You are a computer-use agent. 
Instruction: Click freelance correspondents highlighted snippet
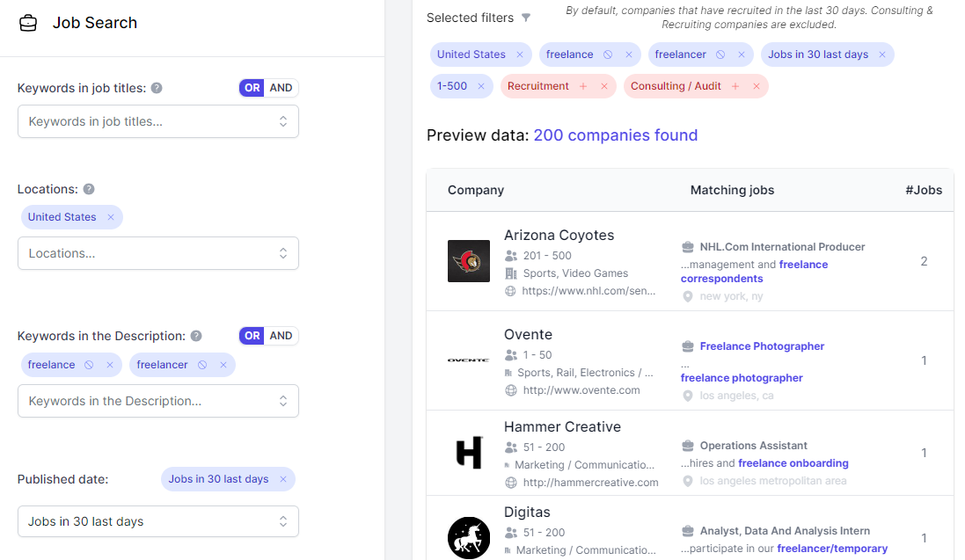tap(754, 272)
